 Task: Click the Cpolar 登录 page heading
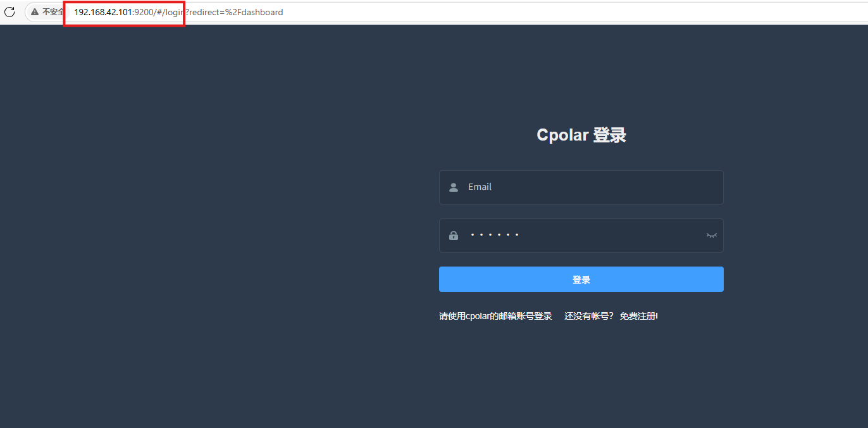[x=581, y=134]
